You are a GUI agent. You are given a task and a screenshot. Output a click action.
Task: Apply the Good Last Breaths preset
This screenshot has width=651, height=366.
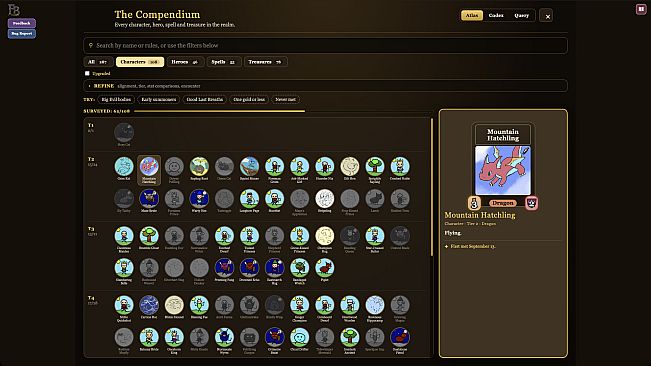click(x=205, y=100)
